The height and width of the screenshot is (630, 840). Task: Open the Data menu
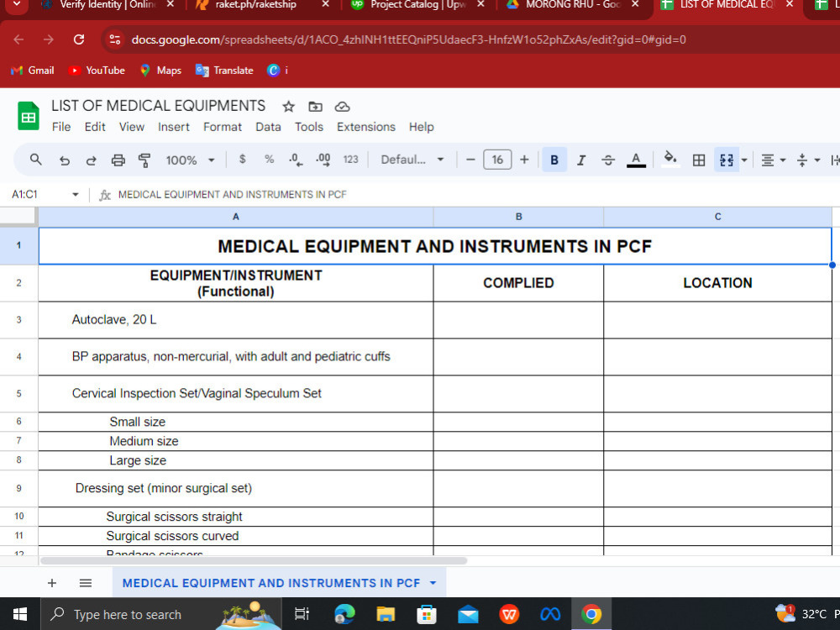[269, 127]
